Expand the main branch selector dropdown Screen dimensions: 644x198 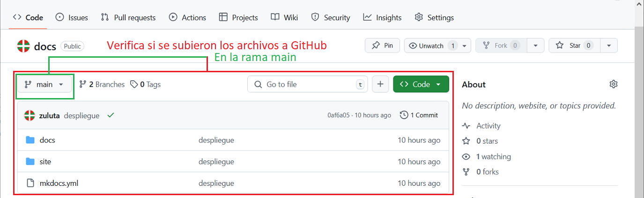click(x=44, y=84)
